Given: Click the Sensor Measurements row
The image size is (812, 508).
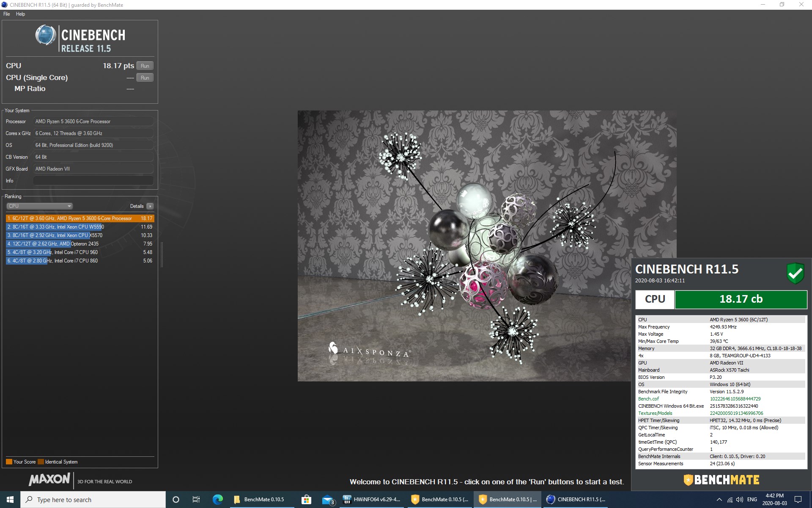Looking at the screenshot, I should (x=721, y=464).
